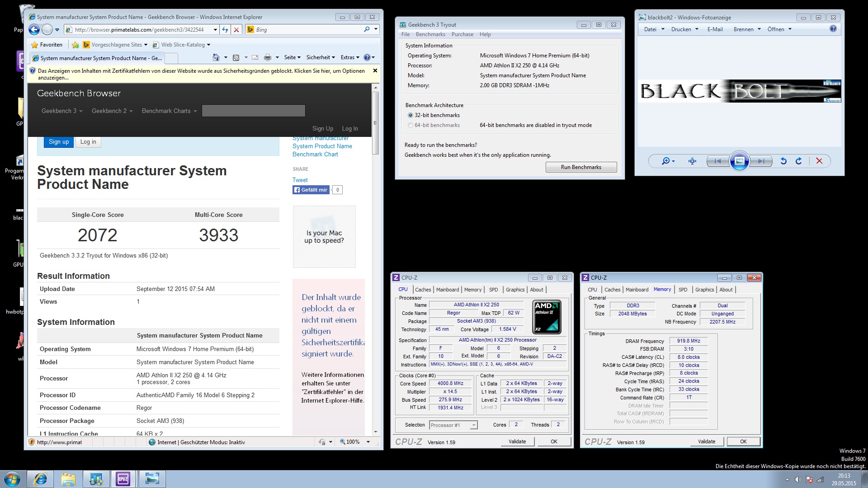
Task: Switch to SPD tab in right CPU-Z
Action: click(683, 290)
